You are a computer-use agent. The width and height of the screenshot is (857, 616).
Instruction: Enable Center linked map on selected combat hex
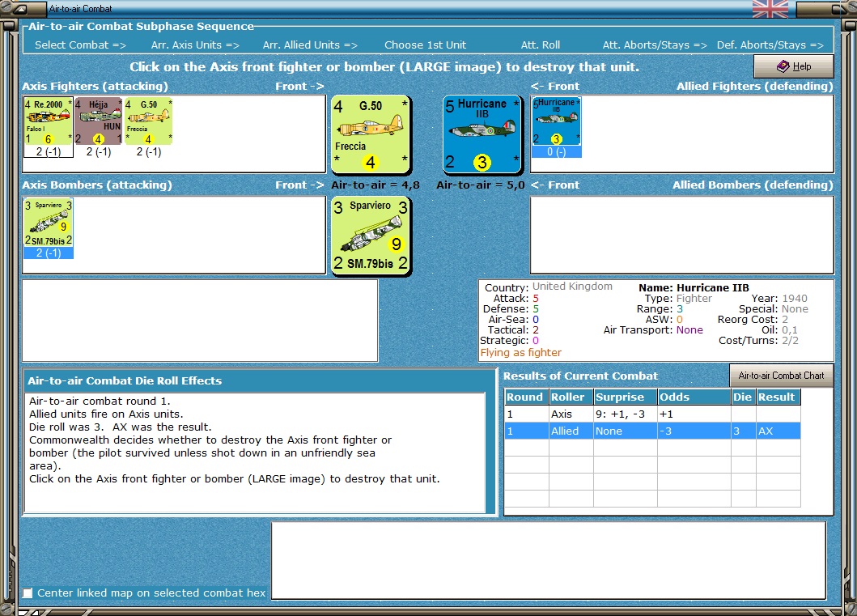28,593
